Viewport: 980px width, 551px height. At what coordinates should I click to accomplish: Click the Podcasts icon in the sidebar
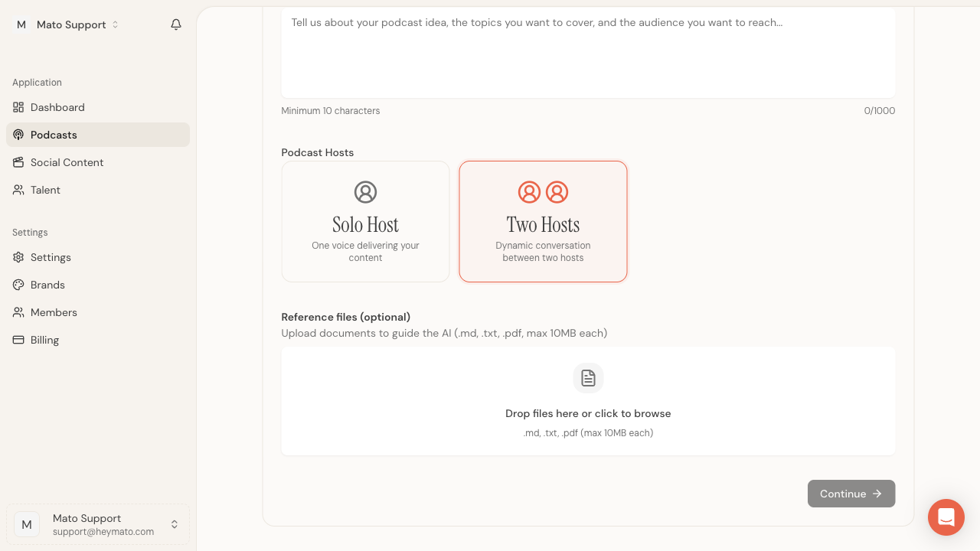pos(18,135)
